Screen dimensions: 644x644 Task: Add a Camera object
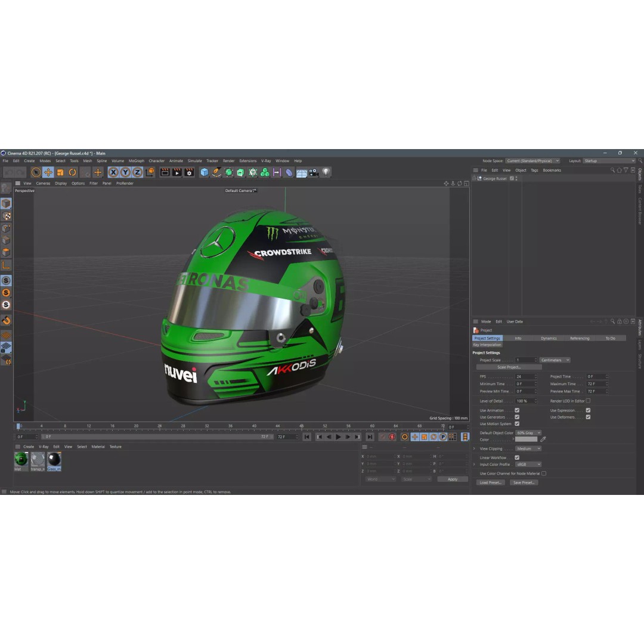[x=314, y=172]
